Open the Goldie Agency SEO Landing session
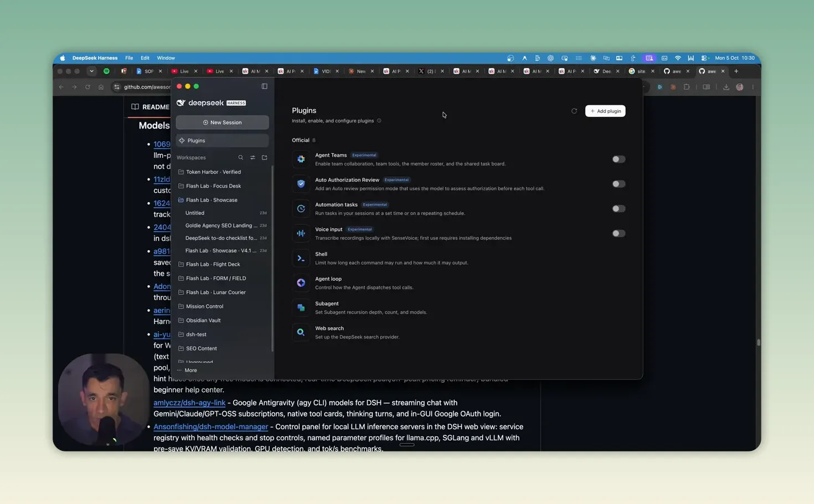The height and width of the screenshot is (504, 814). tap(222, 225)
